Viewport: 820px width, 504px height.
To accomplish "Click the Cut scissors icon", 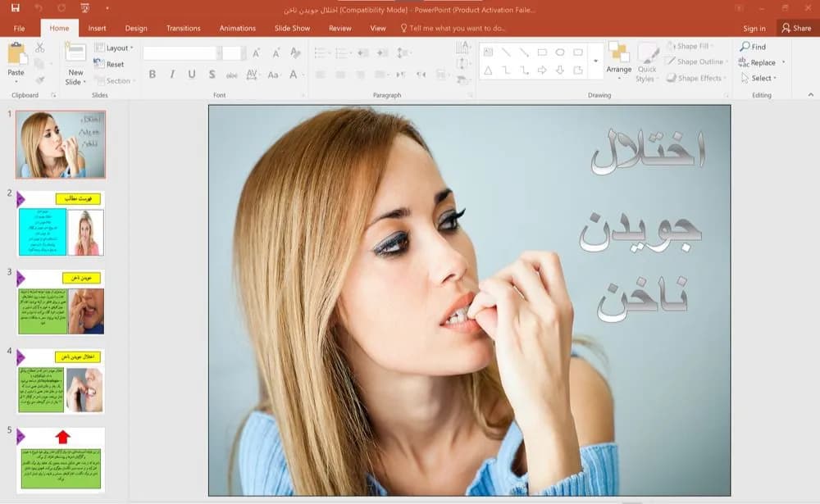I will click(39, 48).
